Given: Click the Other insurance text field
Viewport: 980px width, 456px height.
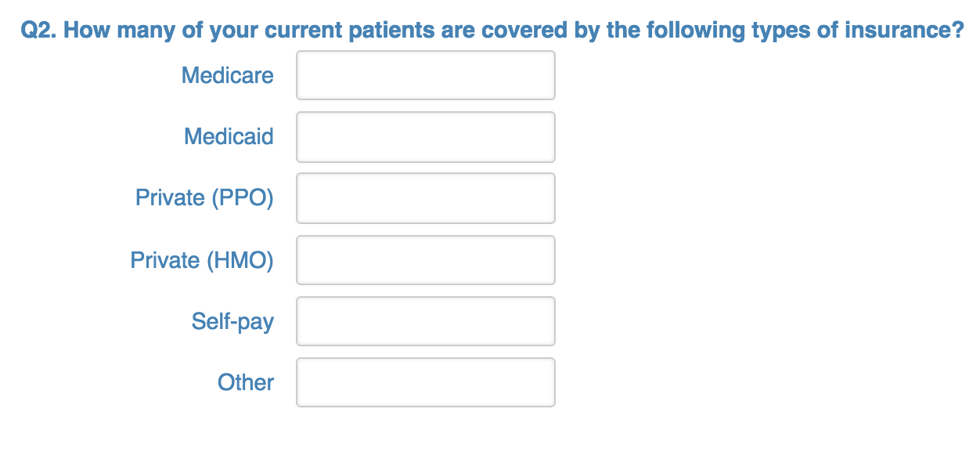Looking at the screenshot, I should point(425,382).
